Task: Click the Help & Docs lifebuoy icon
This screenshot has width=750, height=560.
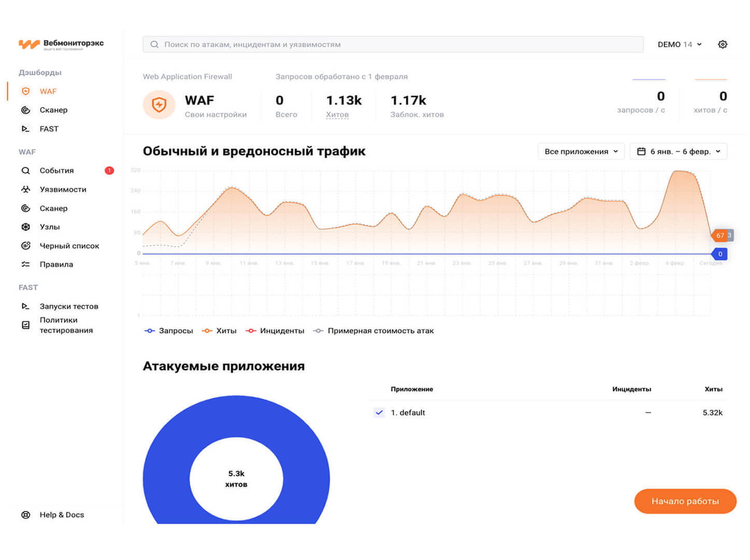Action: tap(25, 515)
